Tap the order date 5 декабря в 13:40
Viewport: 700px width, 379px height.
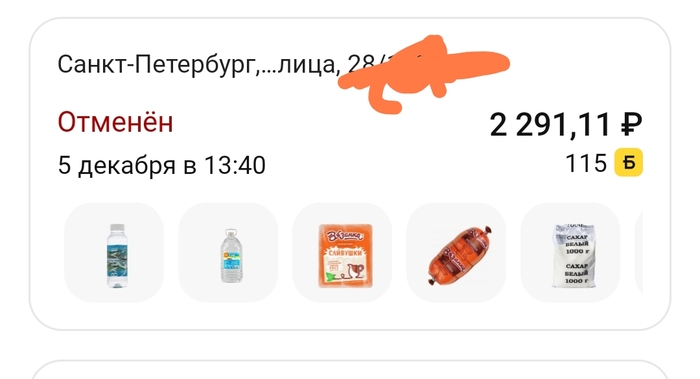162,165
